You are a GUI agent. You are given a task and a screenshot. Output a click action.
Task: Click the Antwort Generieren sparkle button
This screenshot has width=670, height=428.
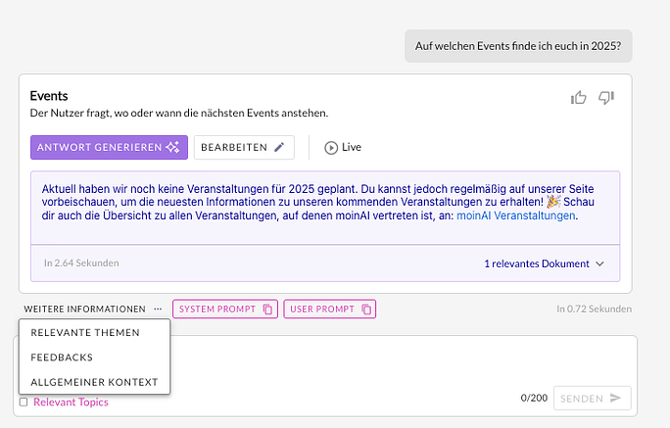coord(108,147)
